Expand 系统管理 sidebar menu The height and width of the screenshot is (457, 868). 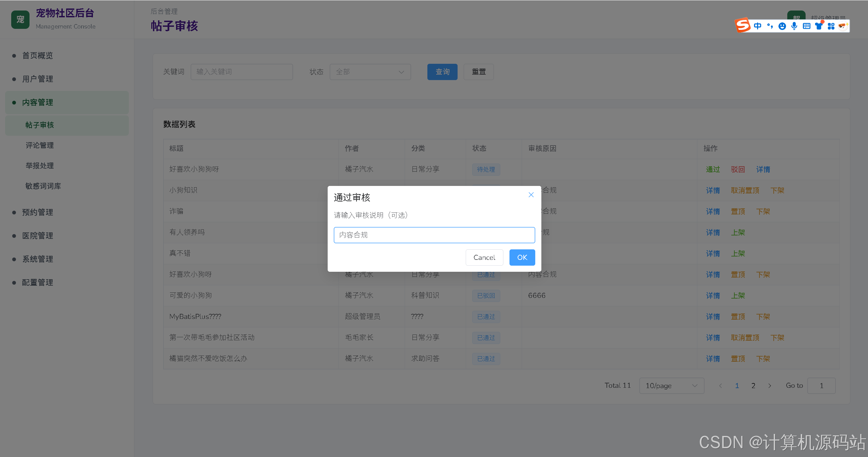[67, 259]
